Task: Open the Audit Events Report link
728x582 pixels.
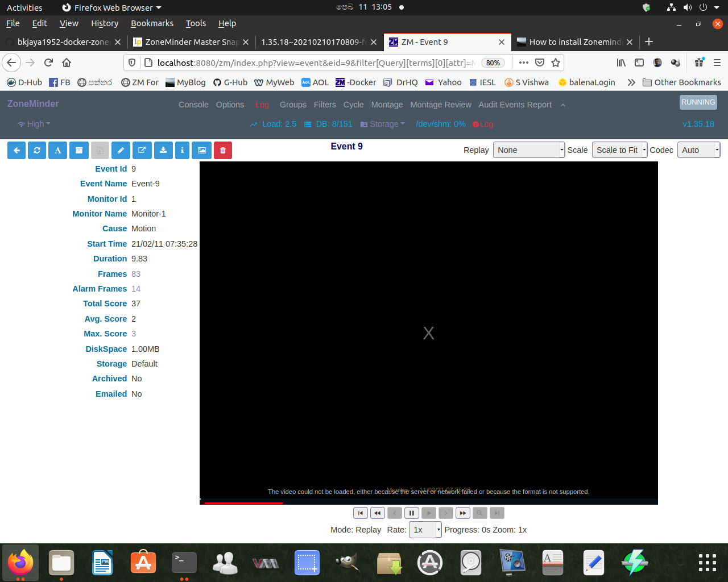Action: (x=515, y=105)
